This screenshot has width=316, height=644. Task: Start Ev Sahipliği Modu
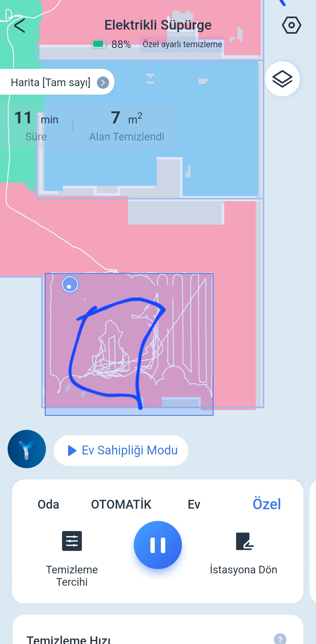[x=121, y=450]
